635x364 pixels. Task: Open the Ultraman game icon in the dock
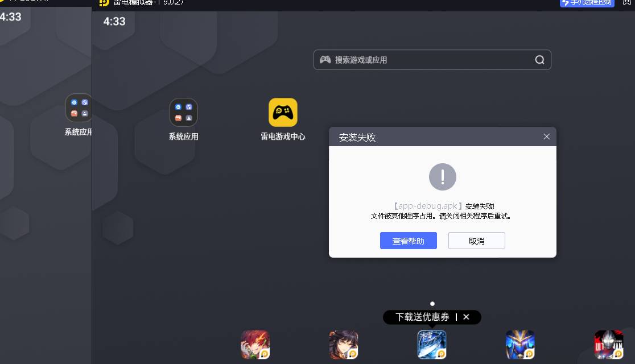coord(608,345)
